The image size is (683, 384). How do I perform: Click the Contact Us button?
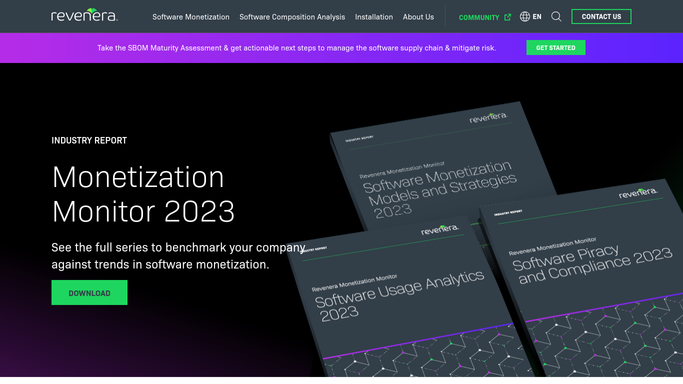(601, 17)
